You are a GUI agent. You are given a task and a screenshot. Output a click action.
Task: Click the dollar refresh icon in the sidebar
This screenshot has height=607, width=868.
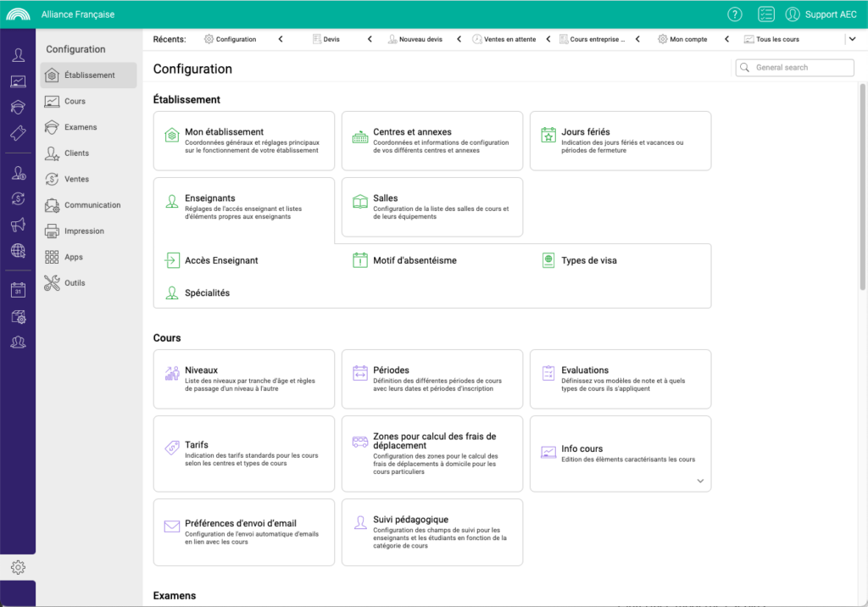point(17,198)
